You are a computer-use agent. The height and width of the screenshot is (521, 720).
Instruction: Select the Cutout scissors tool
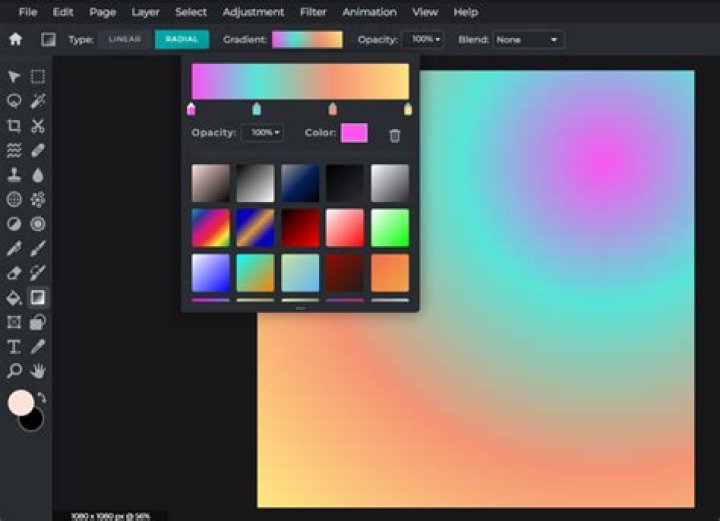[38, 126]
